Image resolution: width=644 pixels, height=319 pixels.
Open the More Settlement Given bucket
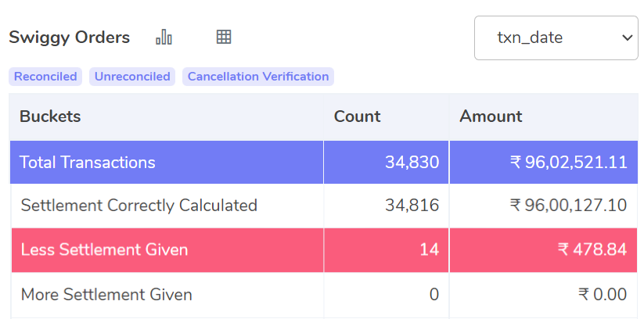106,295
